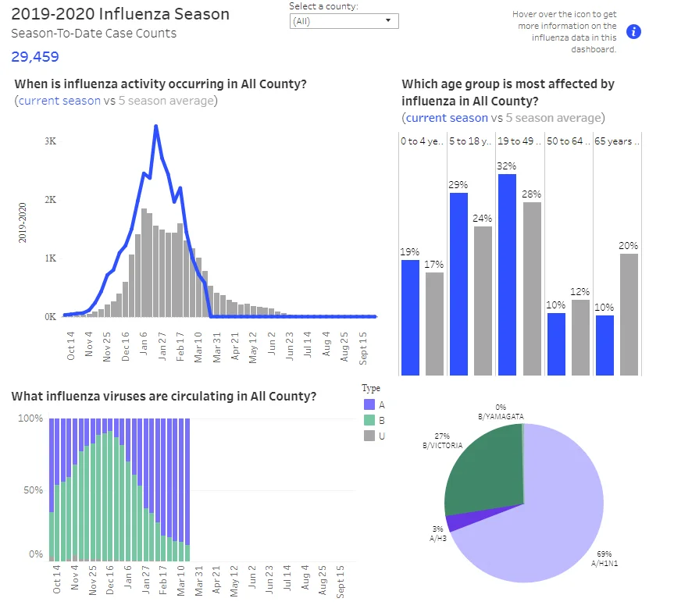Viewport: 674px width, 616px height.
Task: Click the '2019-2020 Influenza Season' title
Action: 120,14
